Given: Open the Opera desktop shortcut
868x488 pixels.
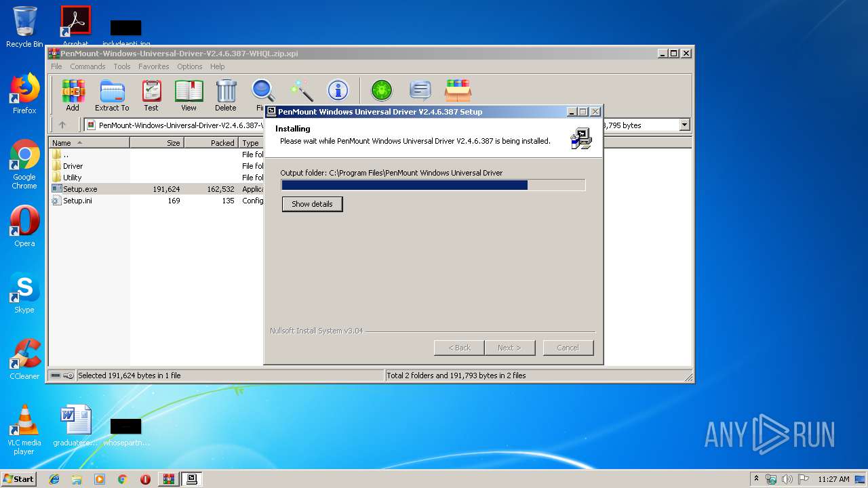Looking at the screenshot, I should pos(24,226).
